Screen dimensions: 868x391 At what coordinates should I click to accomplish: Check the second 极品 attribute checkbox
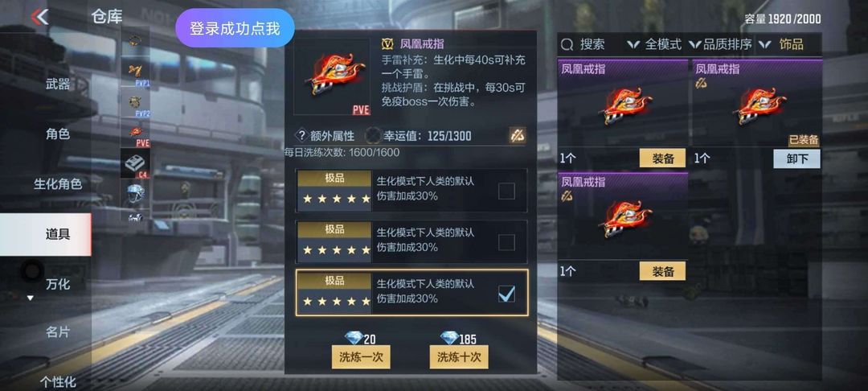tap(506, 242)
